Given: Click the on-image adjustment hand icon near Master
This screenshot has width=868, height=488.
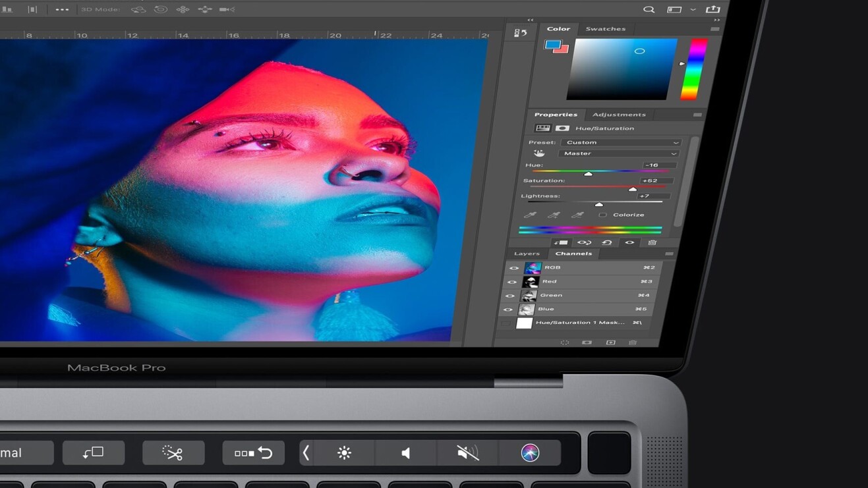Looking at the screenshot, I should pos(539,153).
